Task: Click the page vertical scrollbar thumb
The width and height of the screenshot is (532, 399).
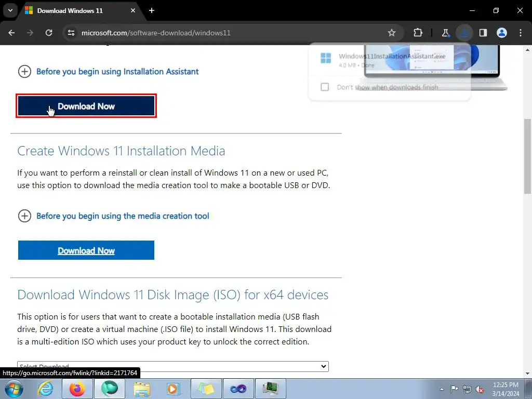Action: point(528,156)
